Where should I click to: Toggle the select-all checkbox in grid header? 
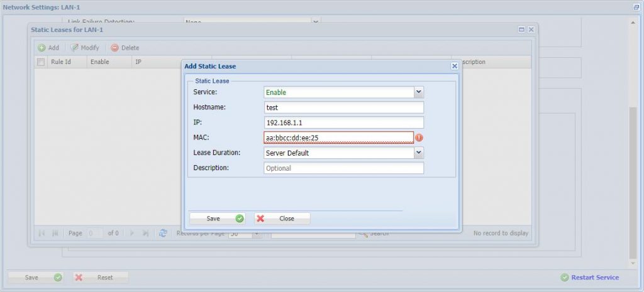coord(41,62)
